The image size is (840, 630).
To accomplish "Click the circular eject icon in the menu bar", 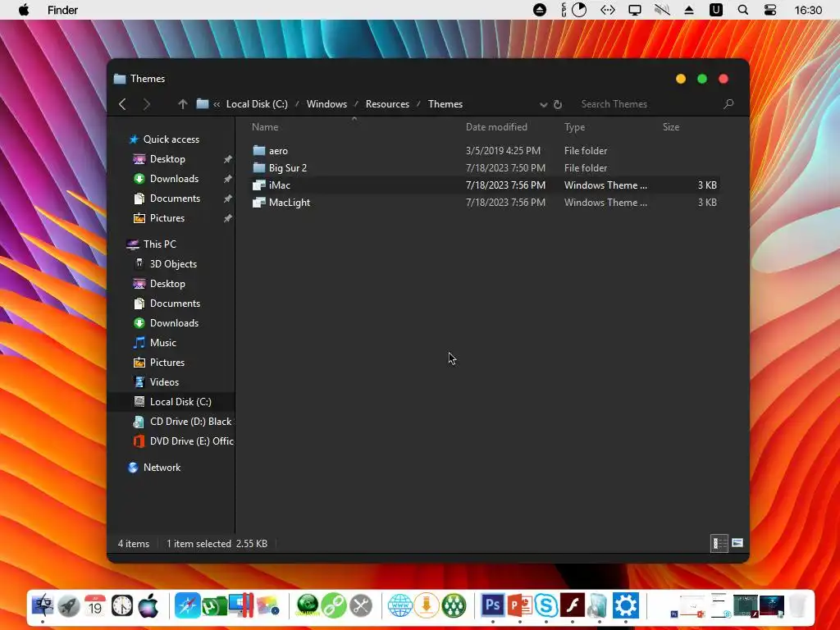I will [540, 10].
